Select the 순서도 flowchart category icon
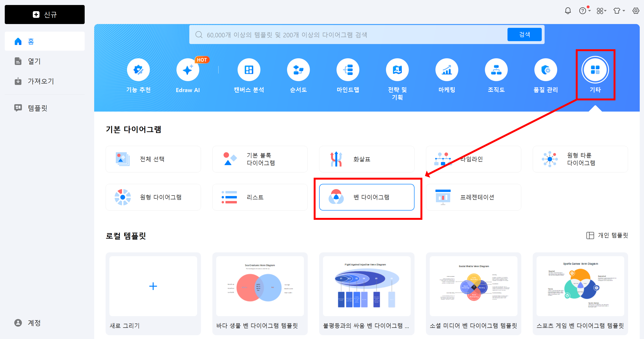 click(298, 70)
